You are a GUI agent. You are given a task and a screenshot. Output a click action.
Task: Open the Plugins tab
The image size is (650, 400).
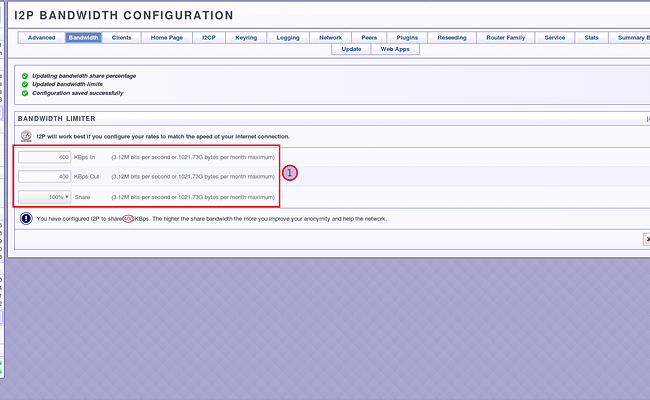pyautogui.click(x=407, y=37)
